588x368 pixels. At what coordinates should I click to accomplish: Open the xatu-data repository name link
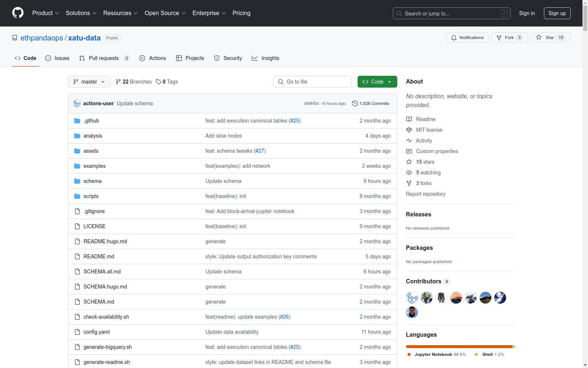click(84, 38)
